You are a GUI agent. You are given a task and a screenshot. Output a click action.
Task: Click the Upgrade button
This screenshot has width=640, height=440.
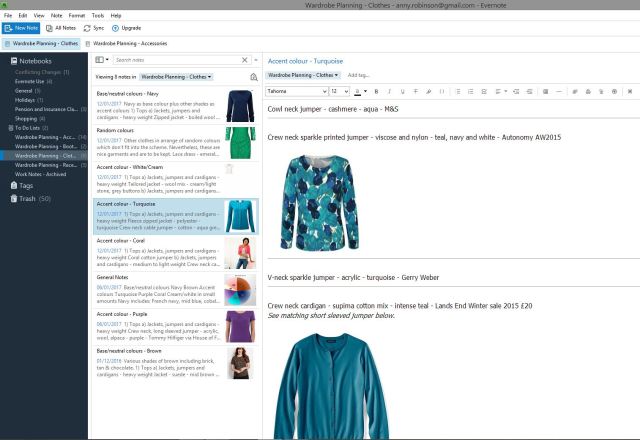(x=127, y=28)
